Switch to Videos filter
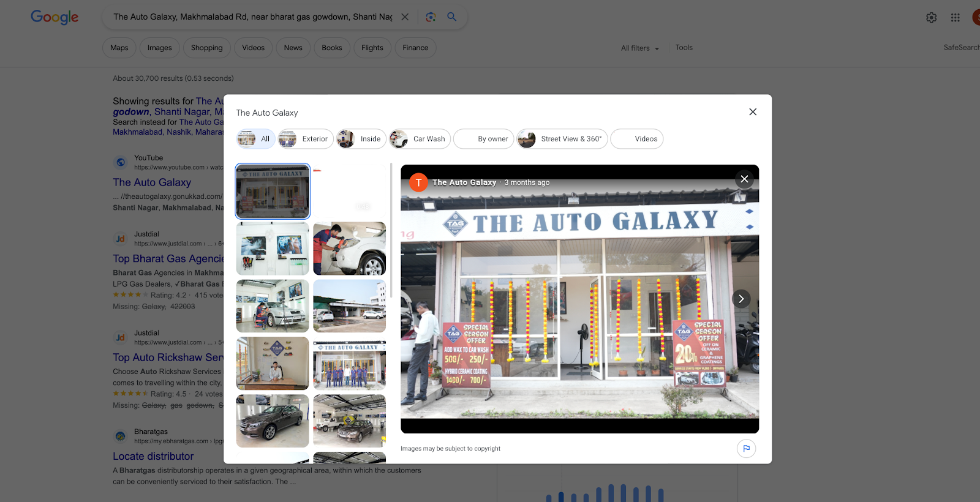Image resolution: width=980 pixels, height=502 pixels. point(637,139)
